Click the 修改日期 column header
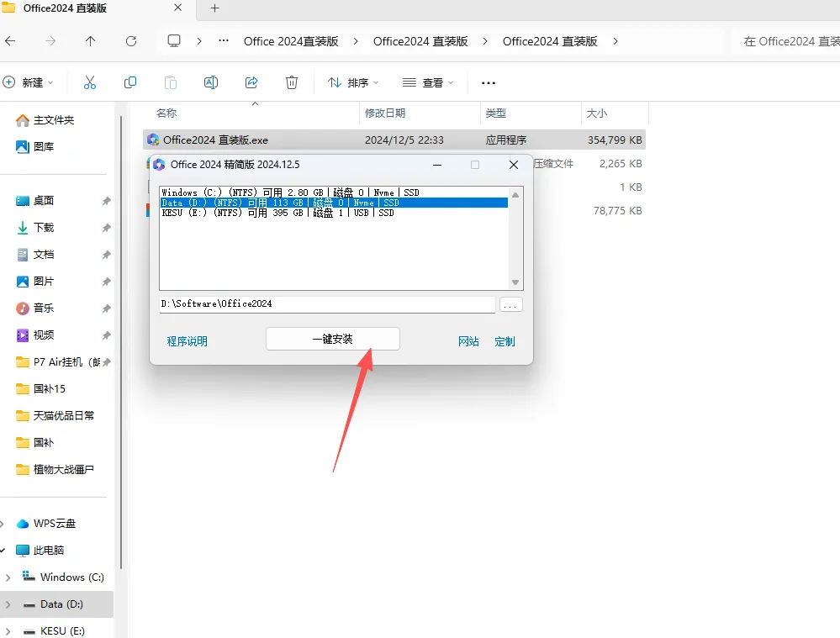 point(385,113)
